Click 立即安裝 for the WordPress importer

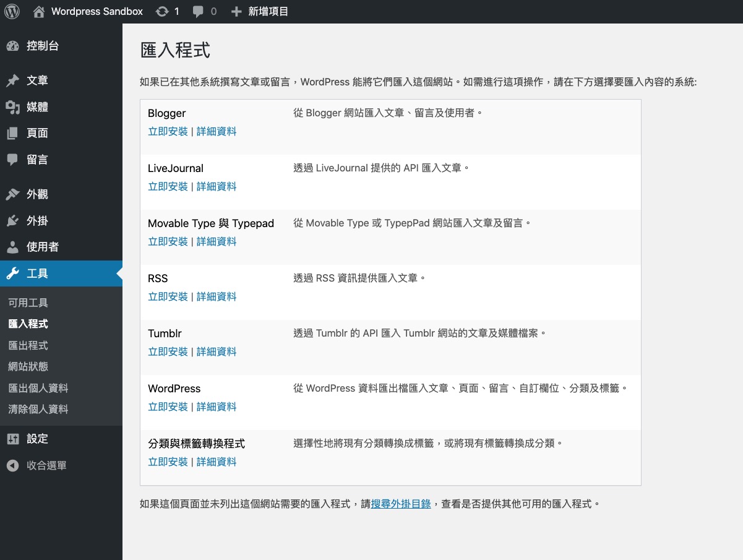[x=168, y=407]
